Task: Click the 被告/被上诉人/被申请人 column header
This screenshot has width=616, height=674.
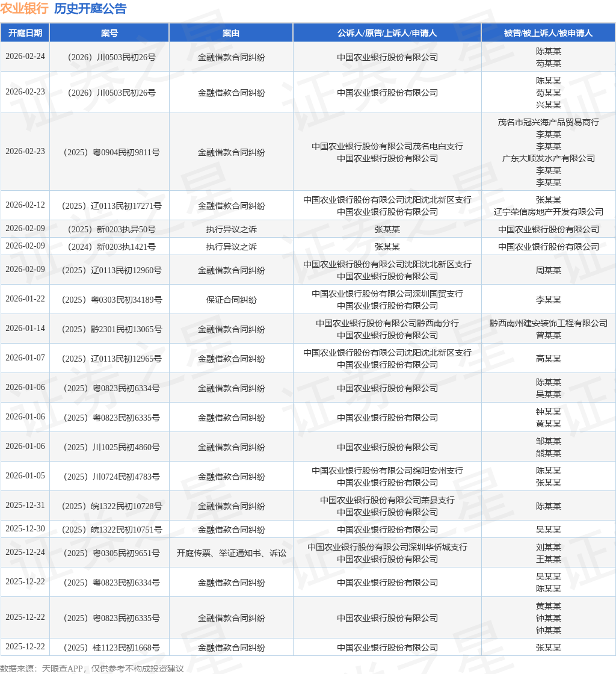Action: point(548,33)
